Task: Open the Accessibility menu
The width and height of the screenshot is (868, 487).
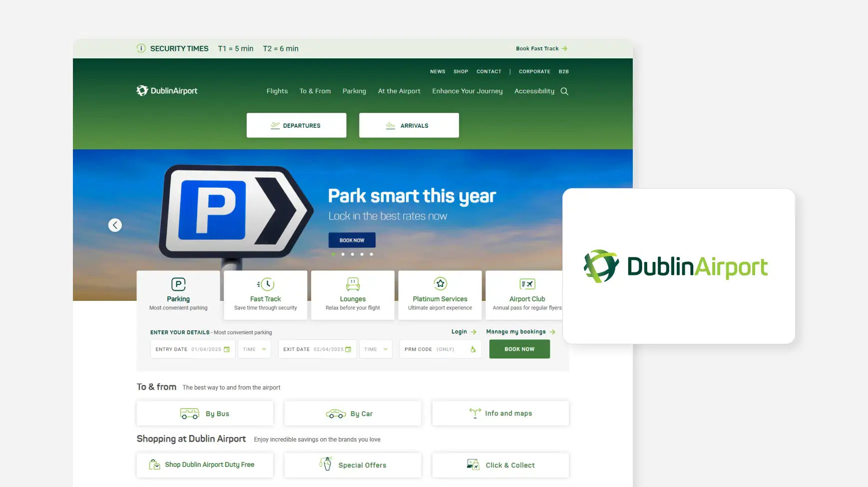Action: tap(534, 91)
